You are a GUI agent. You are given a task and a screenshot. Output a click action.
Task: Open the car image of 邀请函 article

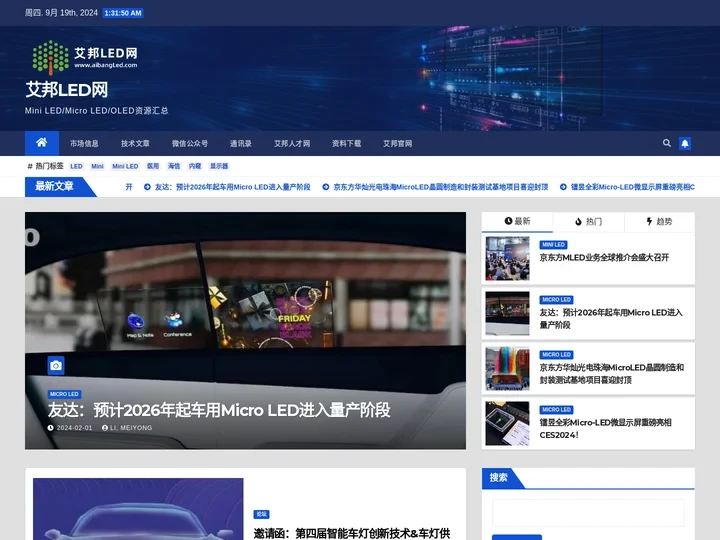tap(138, 509)
